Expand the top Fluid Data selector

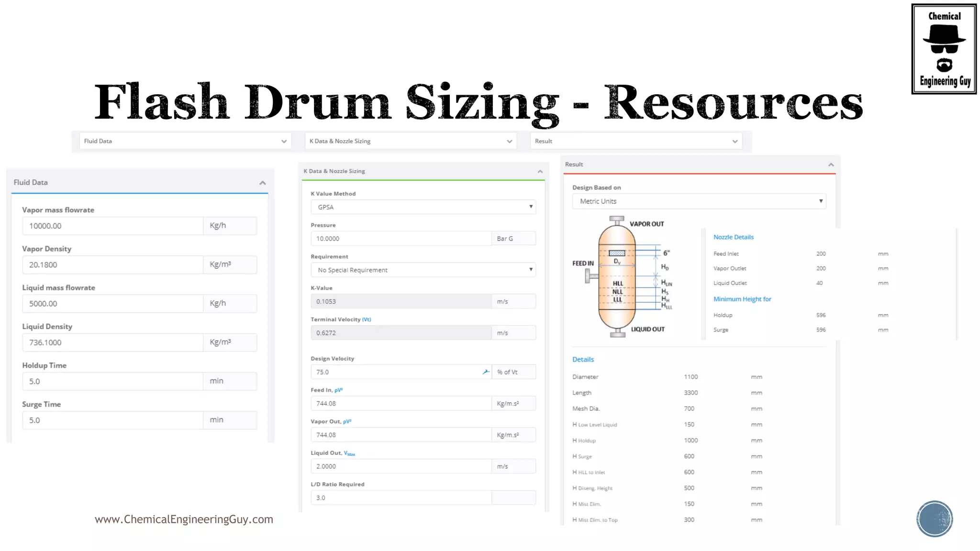click(x=185, y=141)
